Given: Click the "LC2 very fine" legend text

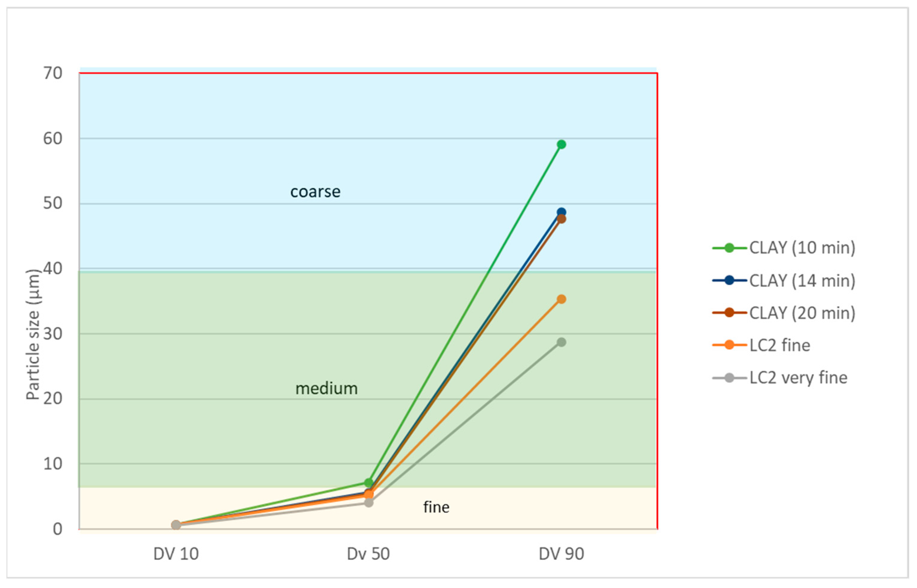Looking at the screenshot, I should [798, 378].
